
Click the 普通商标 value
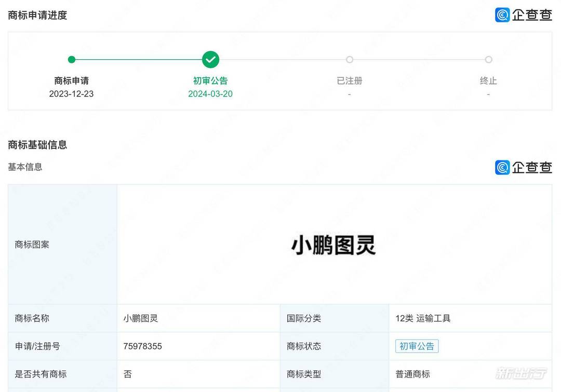(x=412, y=374)
